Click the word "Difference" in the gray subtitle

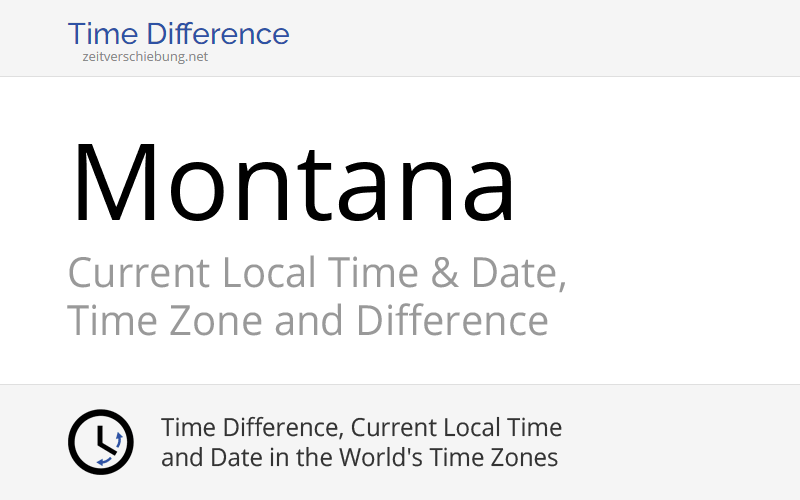click(x=452, y=322)
